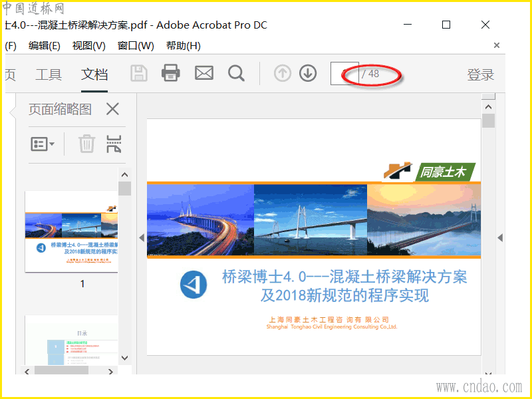Viewport: 532px width, 399px height.
Task: Open thumbnail options dropdown menu
Action: click(43, 144)
